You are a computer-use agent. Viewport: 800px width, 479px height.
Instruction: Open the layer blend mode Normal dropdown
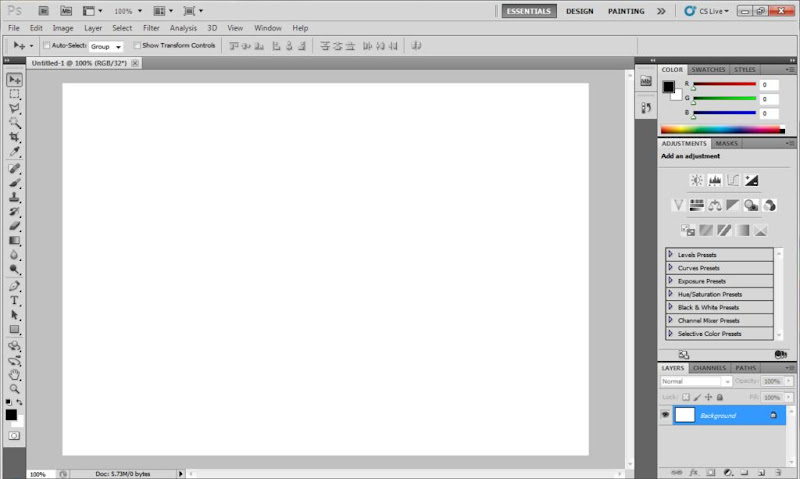tap(696, 381)
